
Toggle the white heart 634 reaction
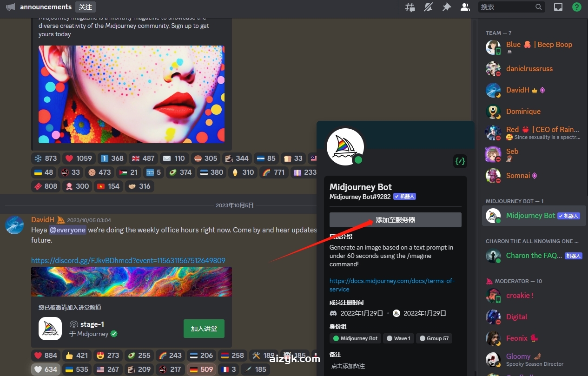46,369
